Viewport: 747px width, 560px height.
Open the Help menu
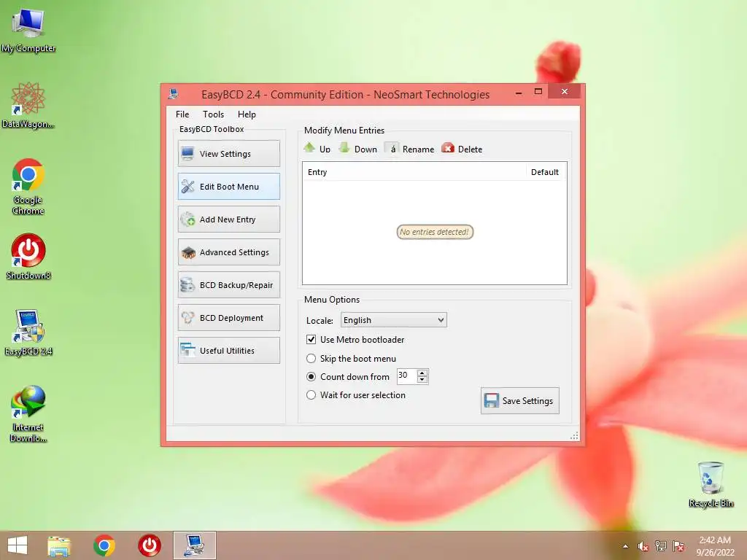click(247, 114)
